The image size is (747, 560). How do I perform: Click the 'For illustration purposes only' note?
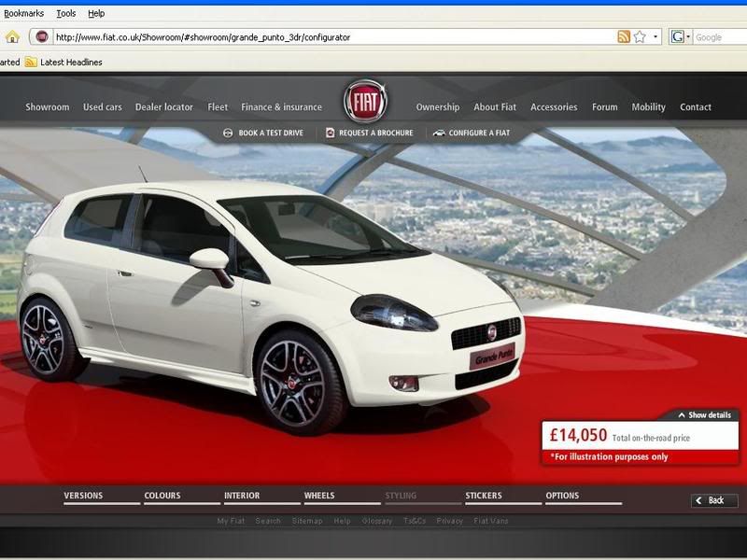pos(610,457)
